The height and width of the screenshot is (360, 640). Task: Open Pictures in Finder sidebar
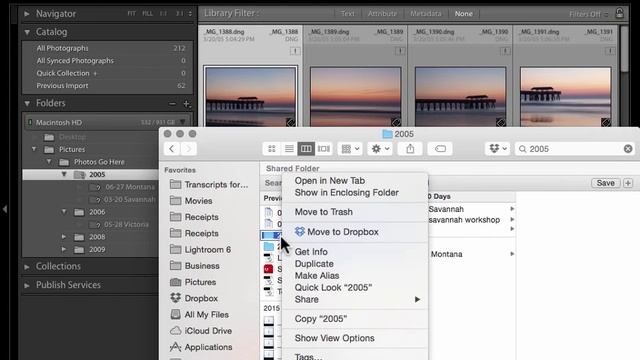(x=193, y=282)
